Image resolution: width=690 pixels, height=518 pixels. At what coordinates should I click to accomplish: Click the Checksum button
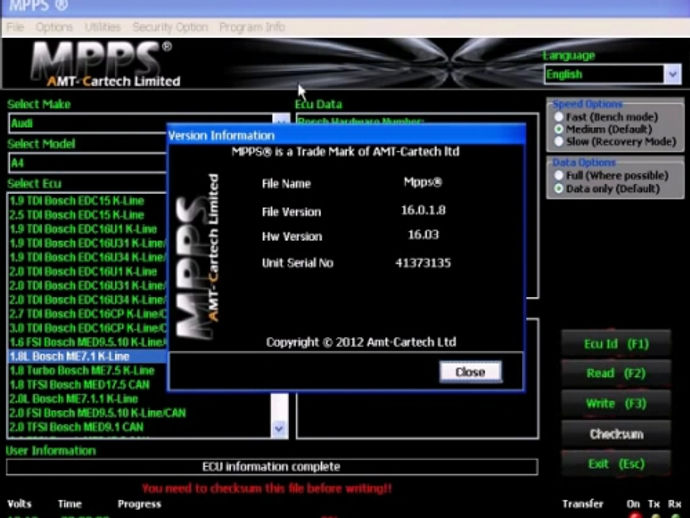(616, 434)
